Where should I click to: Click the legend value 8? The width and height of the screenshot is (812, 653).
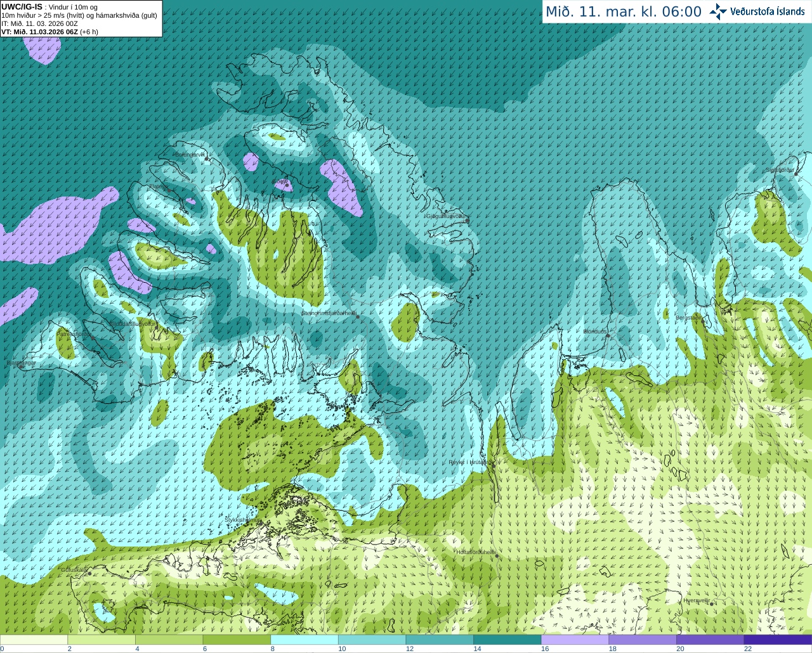pyautogui.click(x=272, y=649)
